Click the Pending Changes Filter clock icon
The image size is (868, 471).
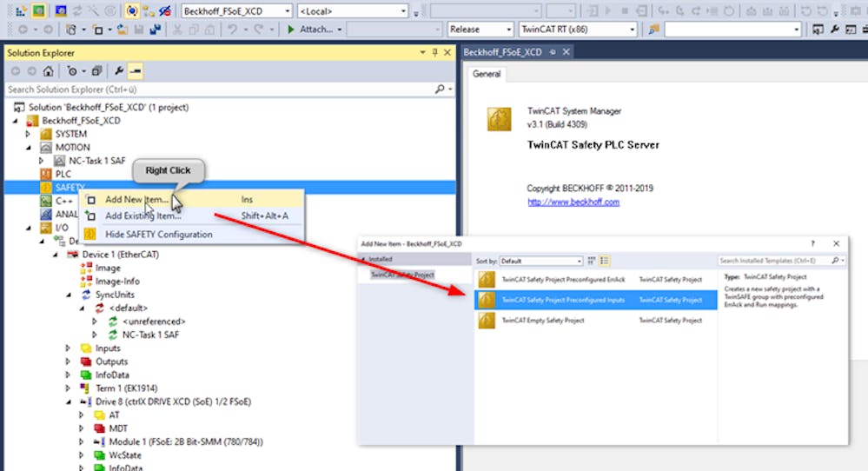tap(72, 71)
